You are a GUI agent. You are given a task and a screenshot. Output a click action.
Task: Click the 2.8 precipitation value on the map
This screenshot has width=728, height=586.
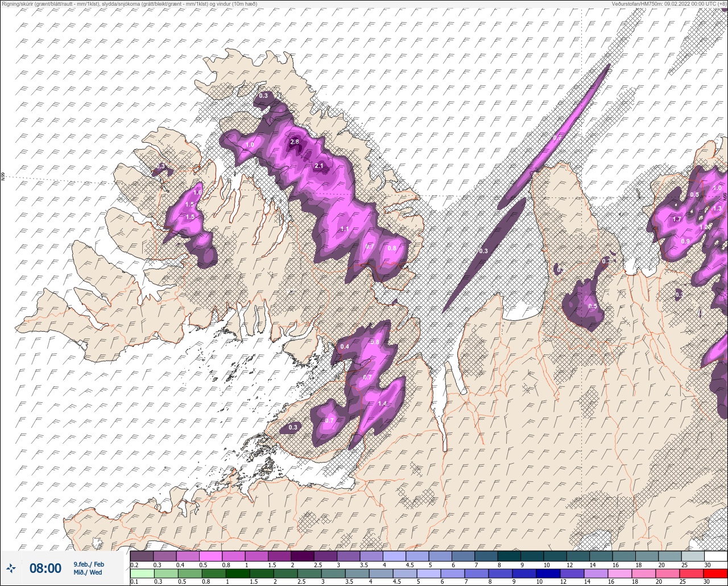click(x=295, y=142)
